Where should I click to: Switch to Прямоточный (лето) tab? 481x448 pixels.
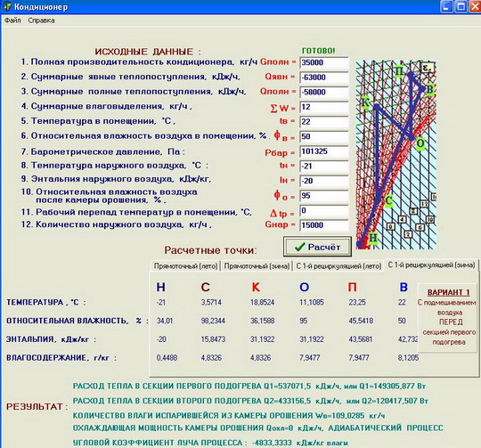coord(185,265)
